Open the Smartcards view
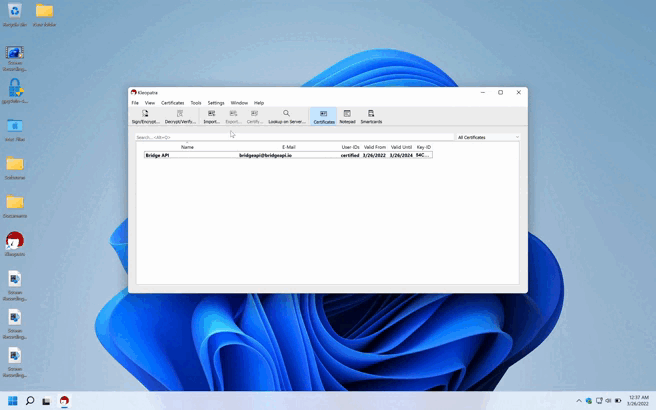This screenshot has height=410, width=656. pos(371,117)
